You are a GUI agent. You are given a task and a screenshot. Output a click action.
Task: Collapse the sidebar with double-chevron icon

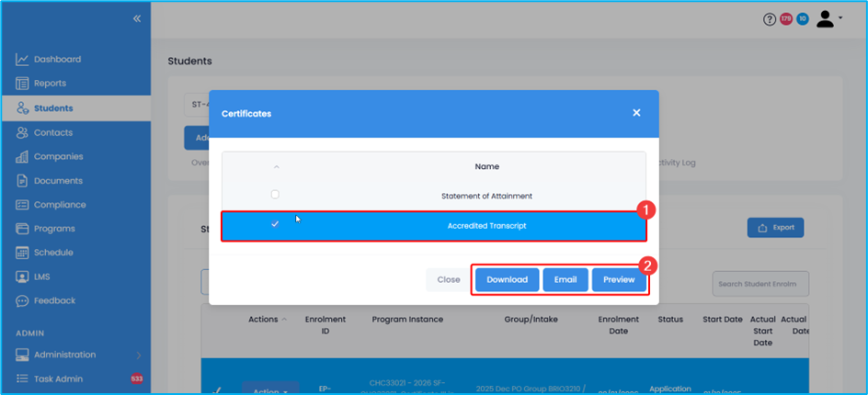tap(136, 18)
